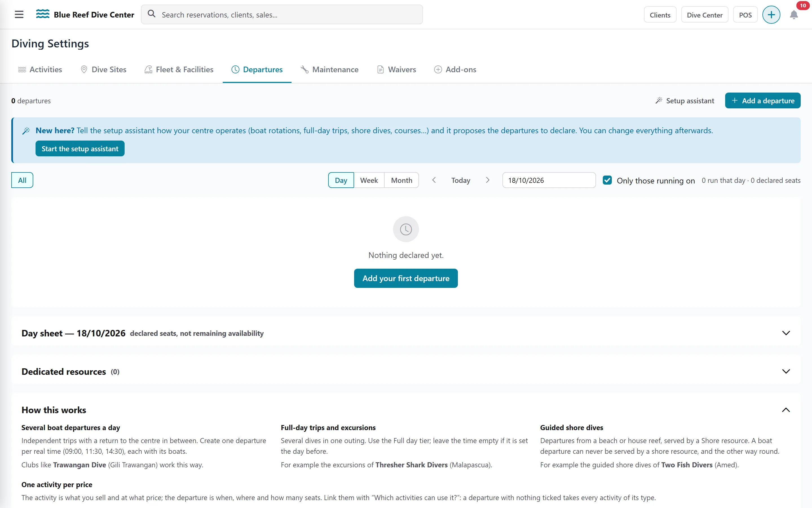This screenshot has width=812, height=508.
Task: Select the Day view toggle
Action: click(341, 180)
